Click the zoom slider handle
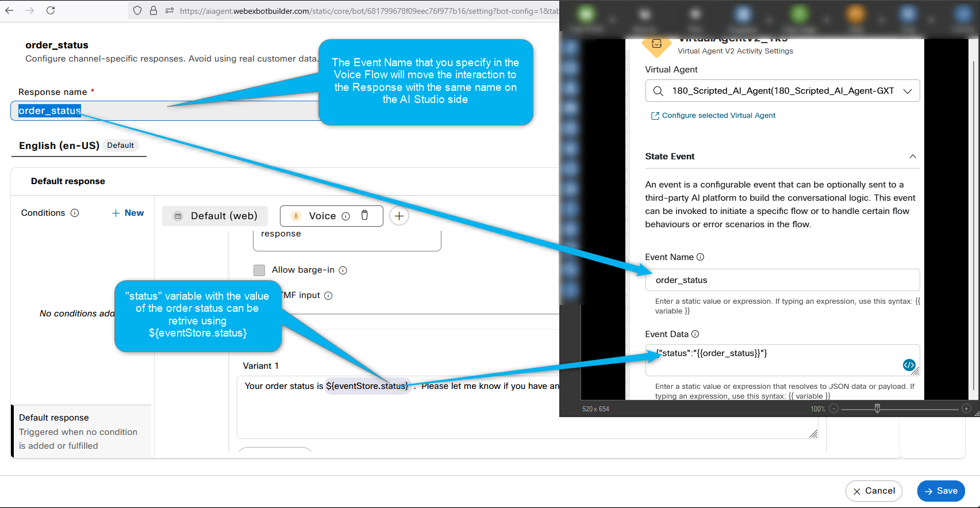 [877, 408]
